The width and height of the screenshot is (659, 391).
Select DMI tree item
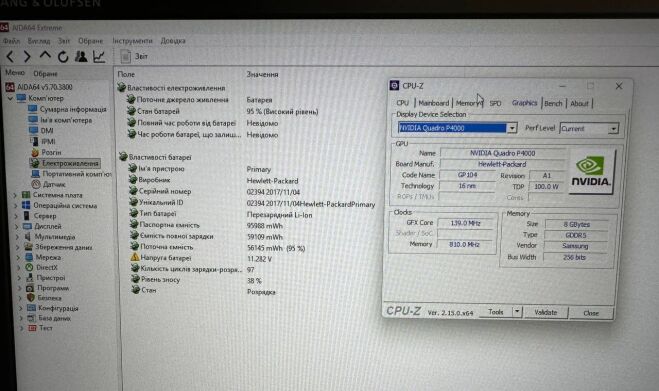(x=41, y=130)
